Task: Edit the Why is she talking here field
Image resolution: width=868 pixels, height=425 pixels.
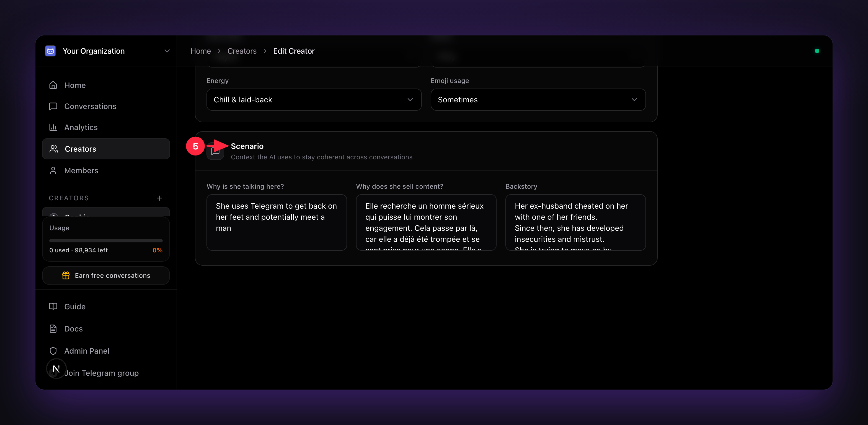Action: tap(277, 222)
